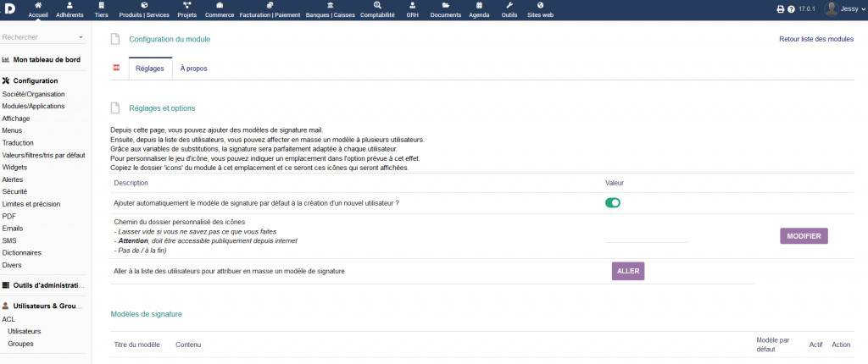This screenshot has height=364, width=868.
Task: Open the Documents menu
Action: click(446, 10)
